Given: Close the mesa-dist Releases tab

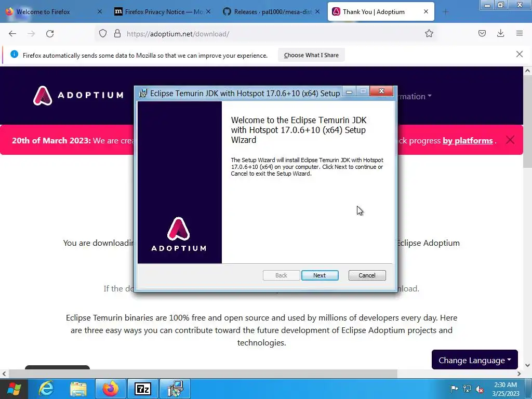Looking at the screenshot, I should pos(317,12).
